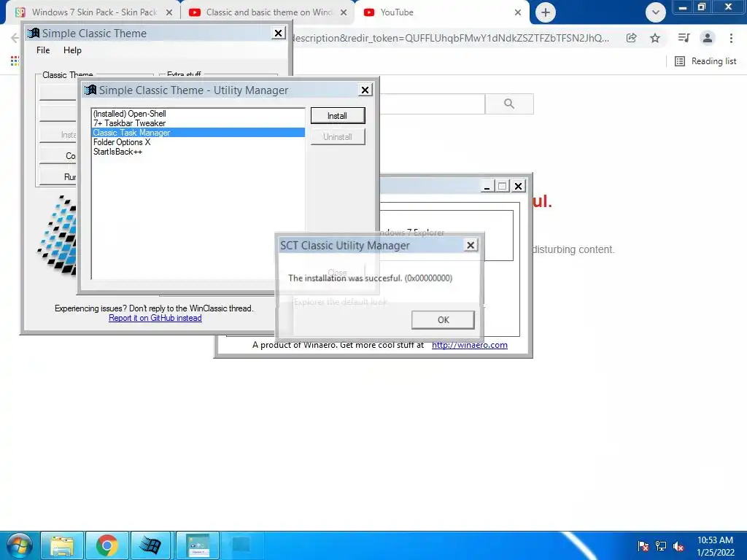
Task: Switch to the Windows 7 Skin Pack tab
Action: pyautogui.click(x=94, y=12)
